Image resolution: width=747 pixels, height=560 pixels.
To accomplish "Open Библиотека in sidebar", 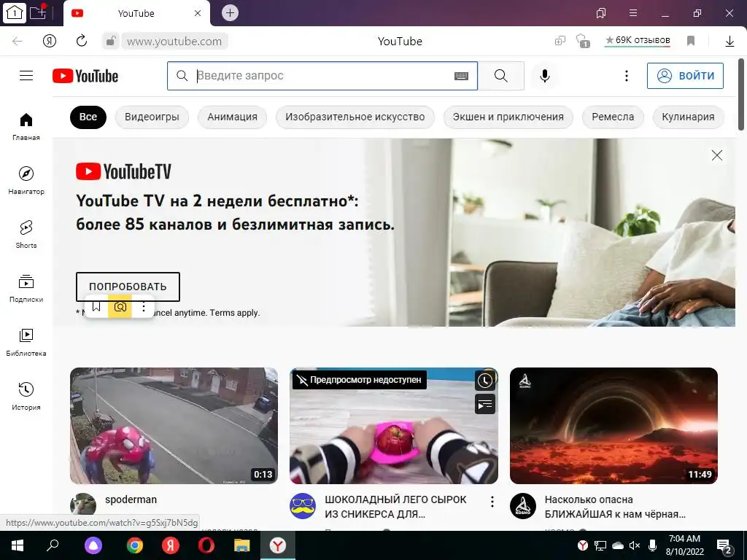I will (x=26, y=343).
